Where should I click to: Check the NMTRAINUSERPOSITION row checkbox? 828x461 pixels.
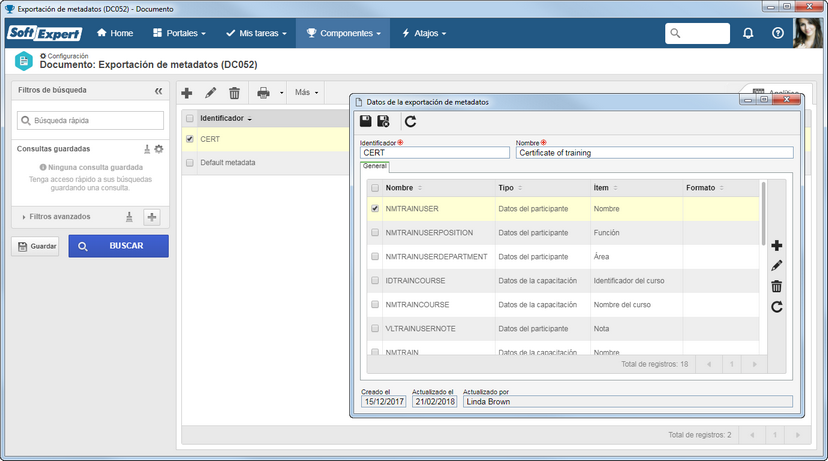pos(375,232)
